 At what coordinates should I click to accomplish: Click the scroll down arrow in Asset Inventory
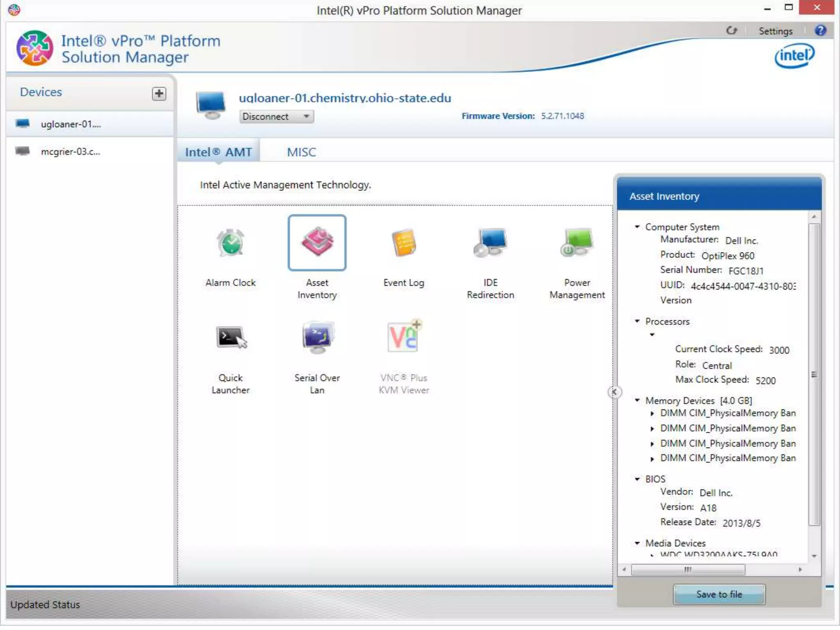[814, 556]
